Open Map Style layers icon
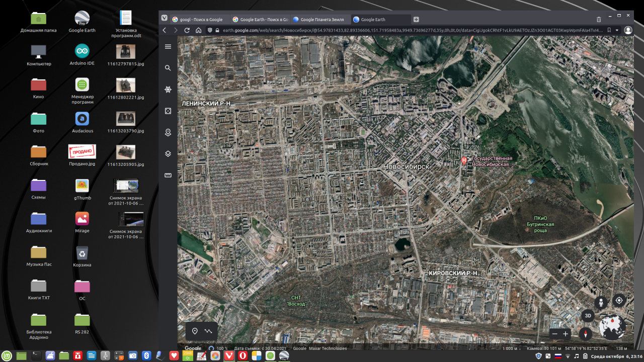 [x=168, y=154]
